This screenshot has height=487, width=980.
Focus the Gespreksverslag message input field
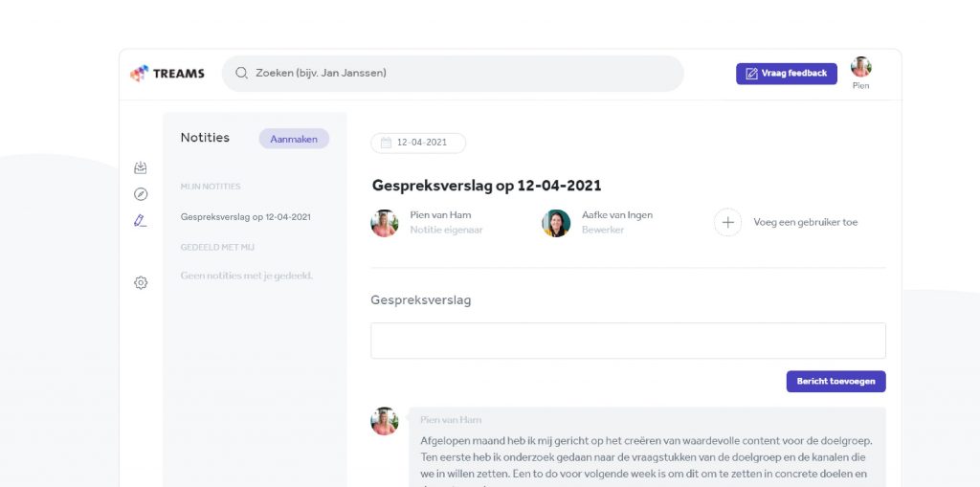point(628,341)
